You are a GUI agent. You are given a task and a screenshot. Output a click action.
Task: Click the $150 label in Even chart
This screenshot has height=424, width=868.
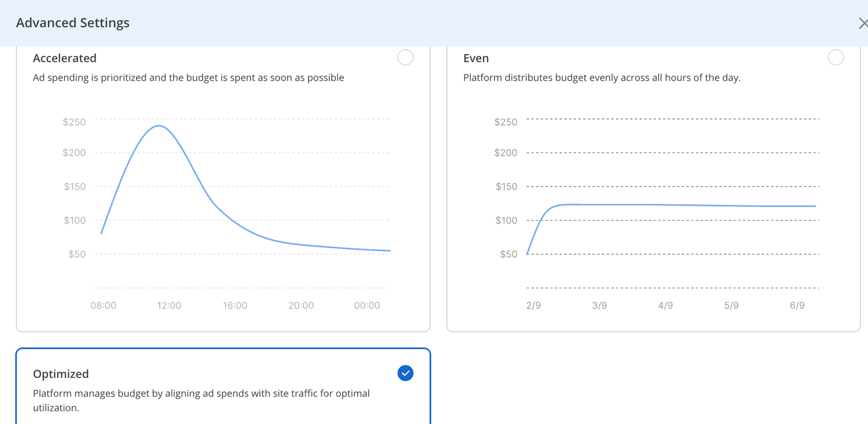[507, 187]
